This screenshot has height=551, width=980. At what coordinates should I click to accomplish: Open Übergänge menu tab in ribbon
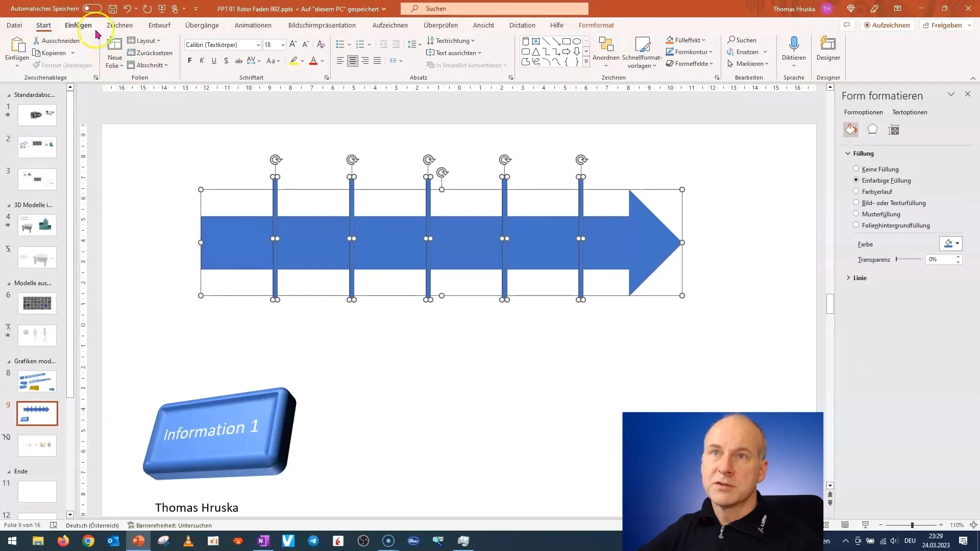(x=202, y=25)
